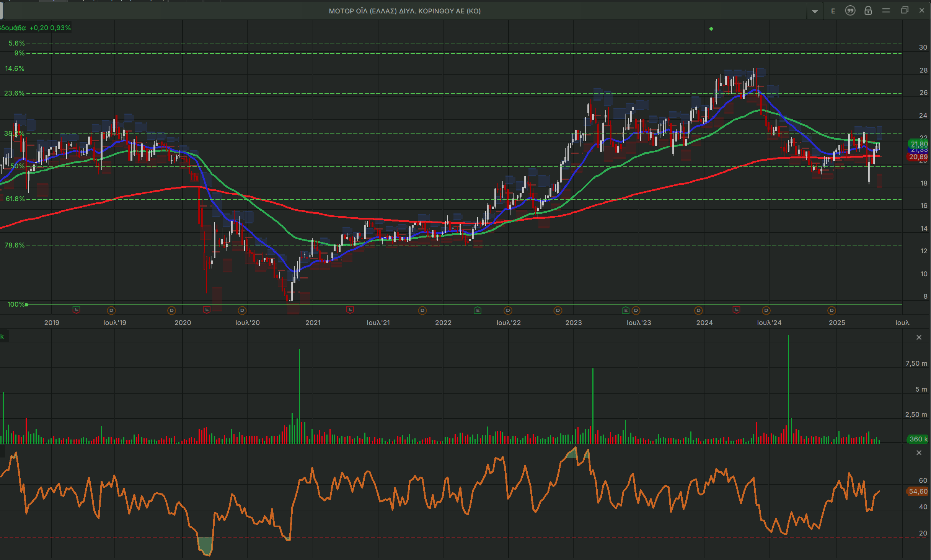Click the D dividend marker just before 2020

point(172,311)
